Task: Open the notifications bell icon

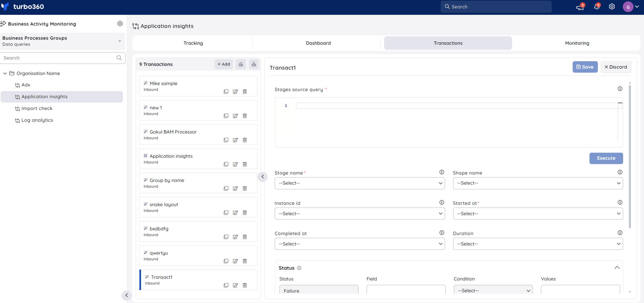Action: click(x=597, y=6)
